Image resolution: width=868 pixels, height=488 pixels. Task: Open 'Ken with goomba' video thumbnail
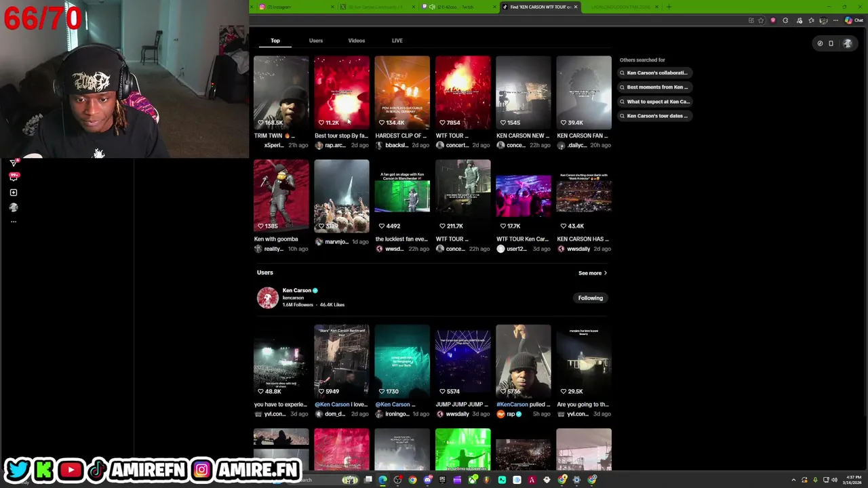[281, 196]
